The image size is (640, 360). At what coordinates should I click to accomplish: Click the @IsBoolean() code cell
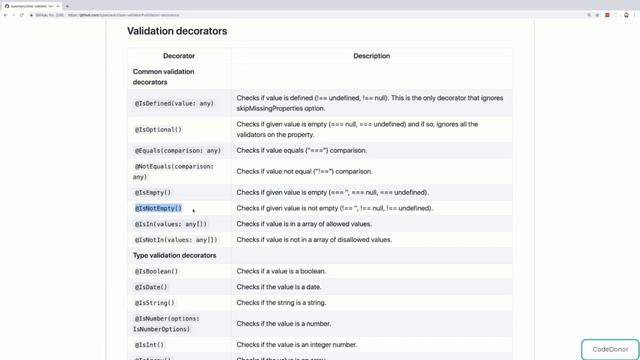click(x=156, y=271)
